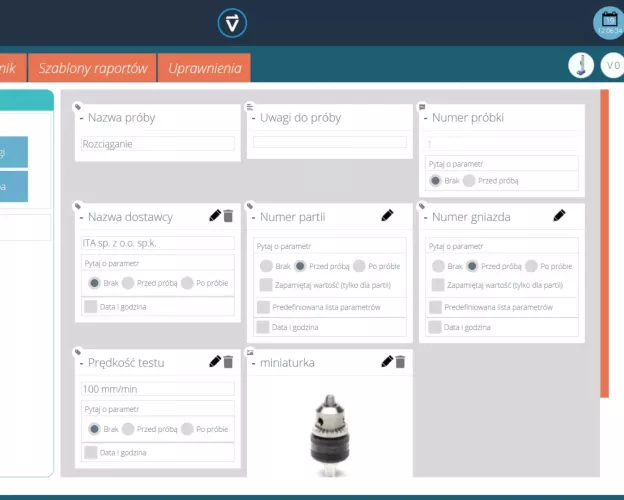Viewport: 624px width, 500px height.
Task: Switch to Szablony raportów tab
Action: pyautogui.click(x=93, y=68)
